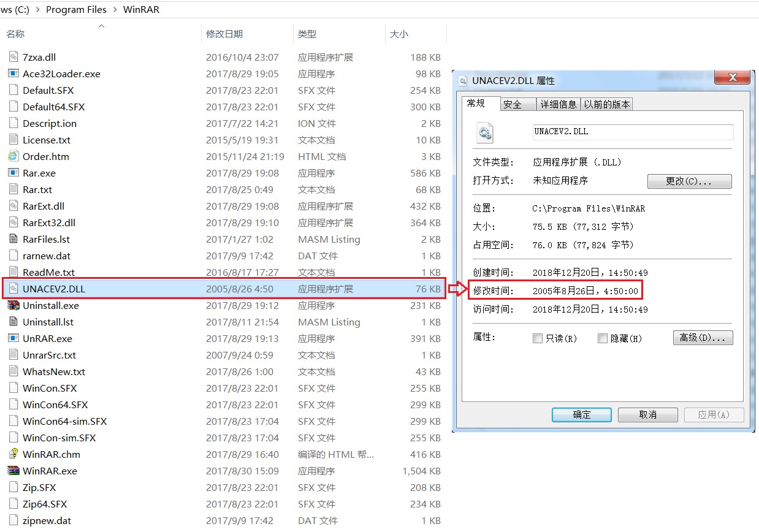Select the RarExt32.dll file icon

tap(13, 222)
